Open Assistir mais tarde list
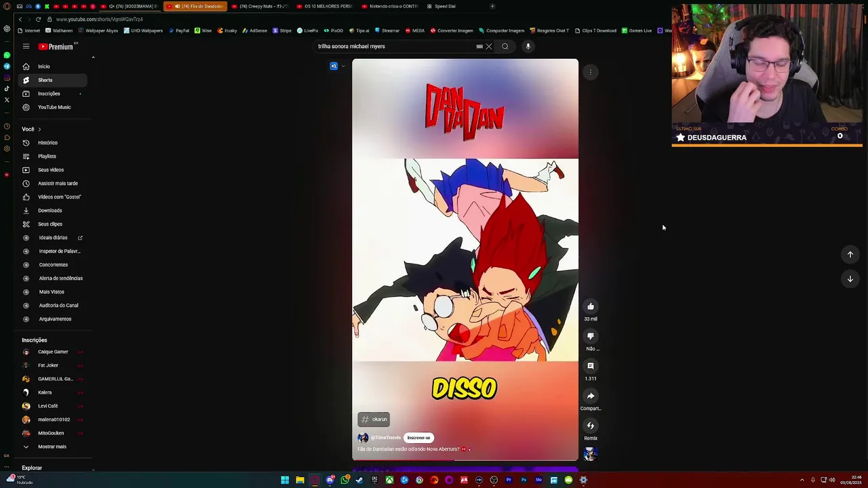The height and width of the screenshot is (488, 868). pos(53,184)
